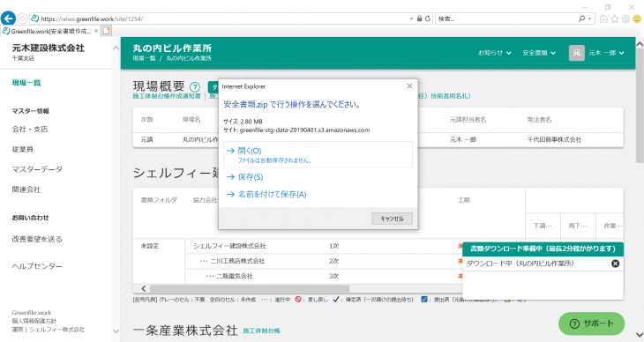
Task: Open 関連会社 in the sidebar
Action: pyautogui.click(x=26, y=190)
